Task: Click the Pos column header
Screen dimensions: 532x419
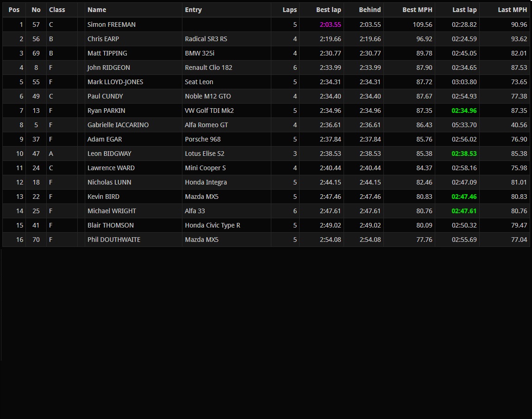Action: 14,10
